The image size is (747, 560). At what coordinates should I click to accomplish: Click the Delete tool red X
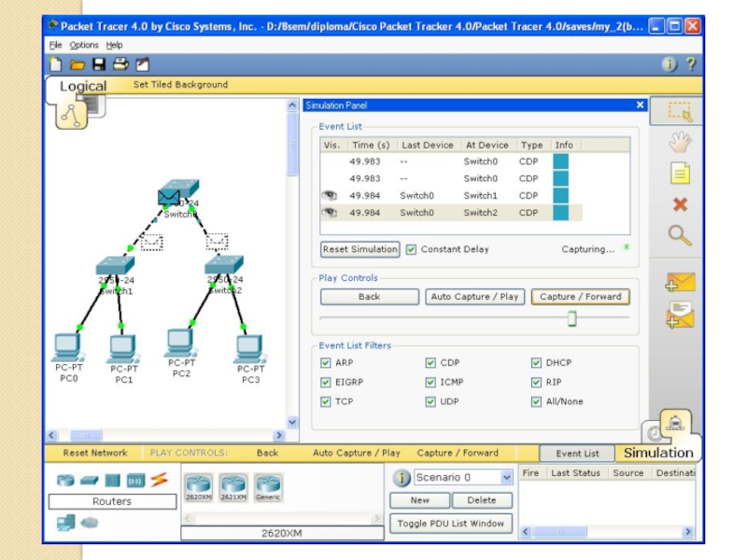point(680,204)
